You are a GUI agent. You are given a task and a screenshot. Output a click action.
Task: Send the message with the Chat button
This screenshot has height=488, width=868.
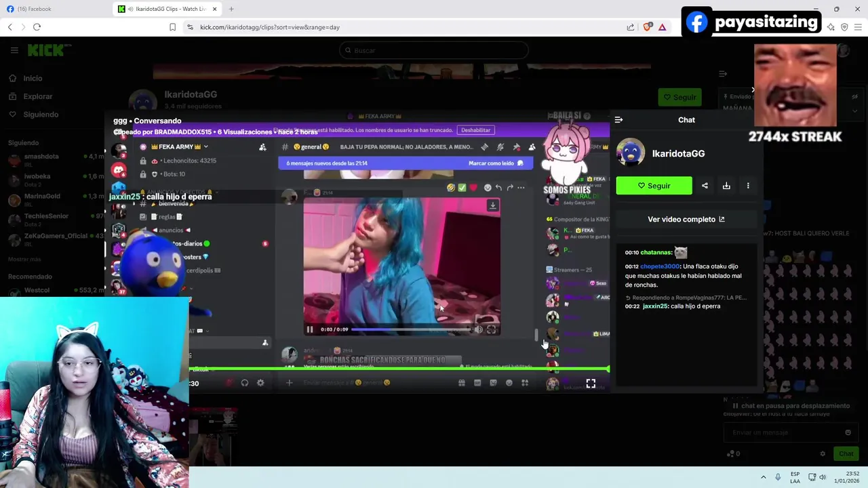click(x=846, y=453)
